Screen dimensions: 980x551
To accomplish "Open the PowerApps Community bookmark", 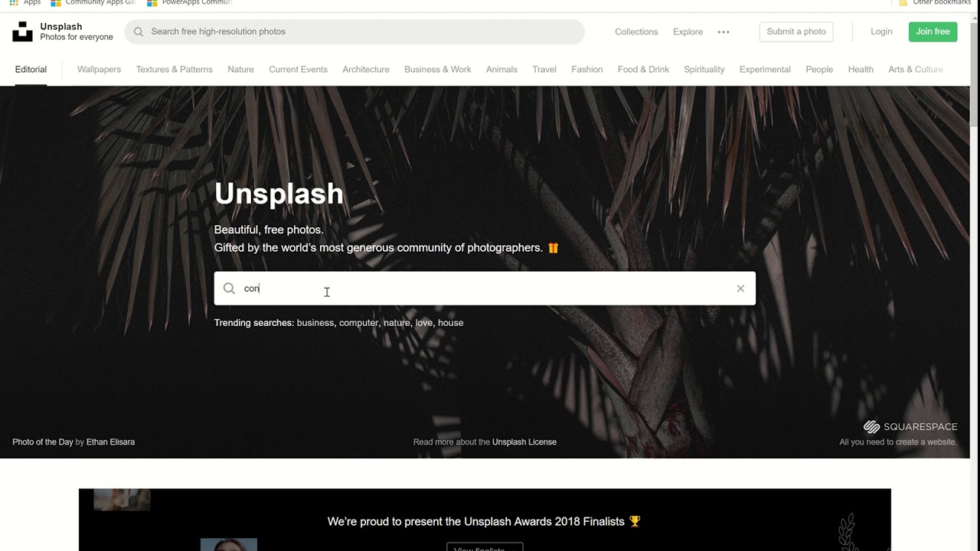I will (189, 3).
